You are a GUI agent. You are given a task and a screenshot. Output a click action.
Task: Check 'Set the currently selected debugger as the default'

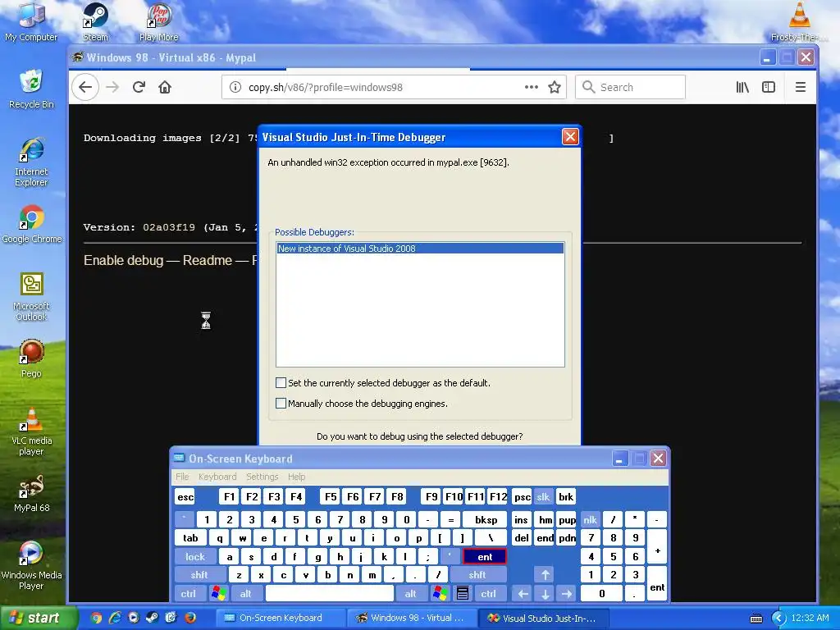[281, 382]
